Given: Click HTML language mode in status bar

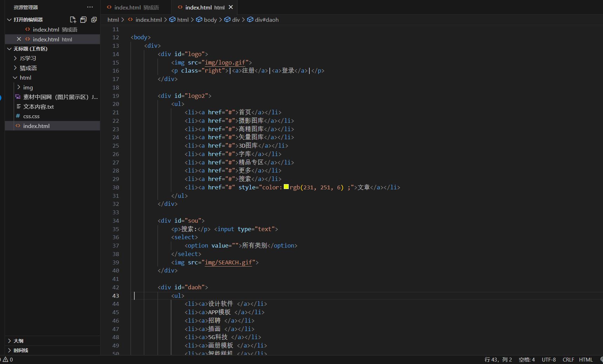Looking at the screenshot, I should click(586, 359).
